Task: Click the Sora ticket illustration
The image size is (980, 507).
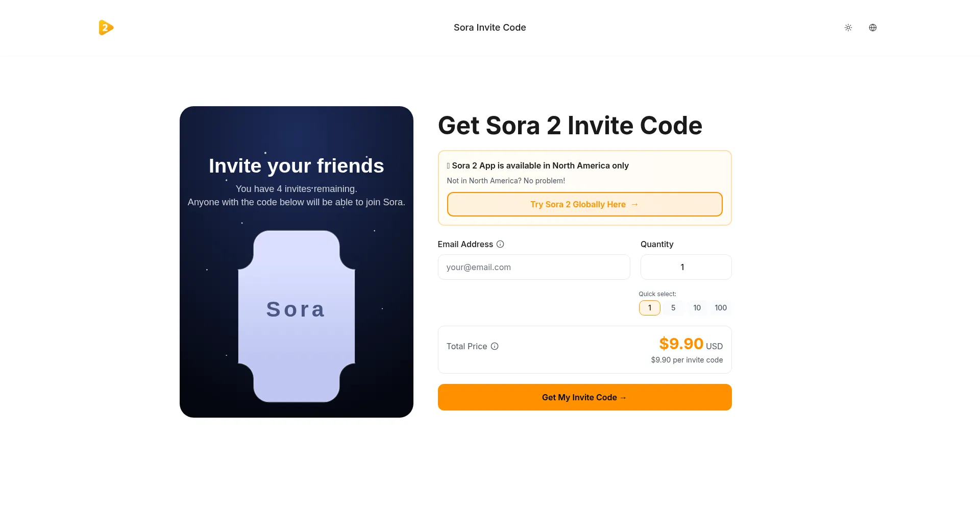Action: [296, 316]
